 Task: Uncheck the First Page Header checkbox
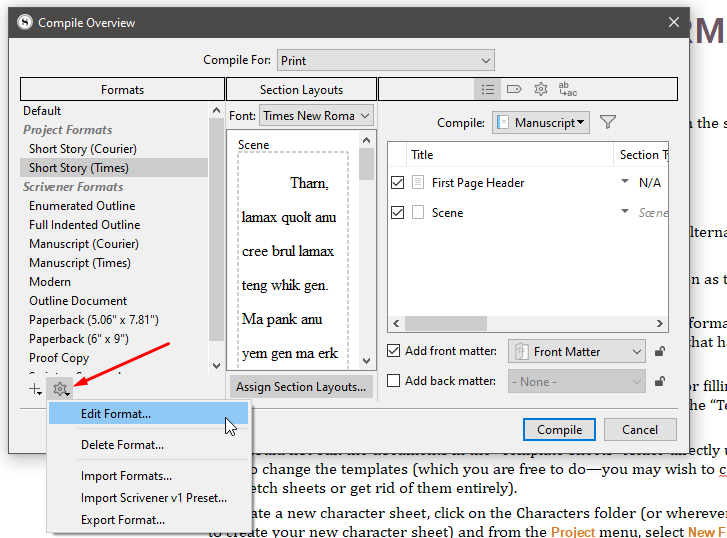tap(397, 182)
